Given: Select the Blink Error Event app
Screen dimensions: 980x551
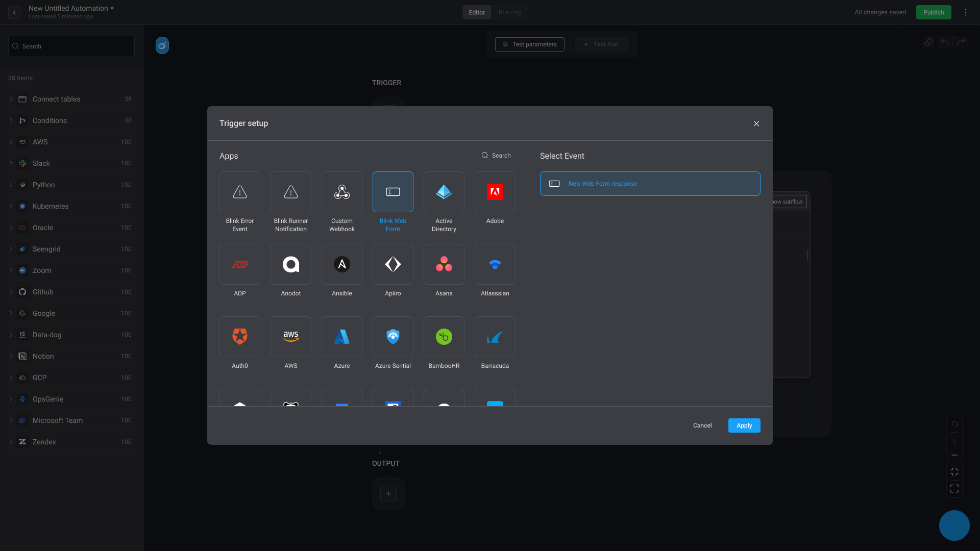Looking at the screenshot, I should coord(240,192).
